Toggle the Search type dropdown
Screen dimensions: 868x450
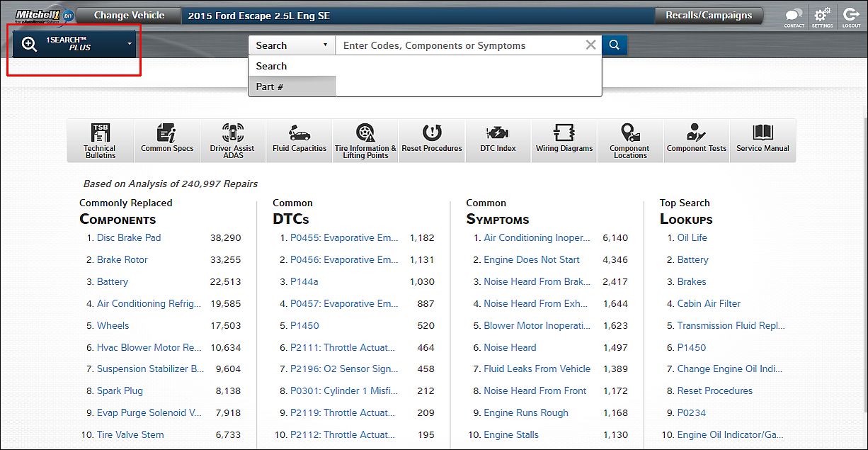pos(291,45)
